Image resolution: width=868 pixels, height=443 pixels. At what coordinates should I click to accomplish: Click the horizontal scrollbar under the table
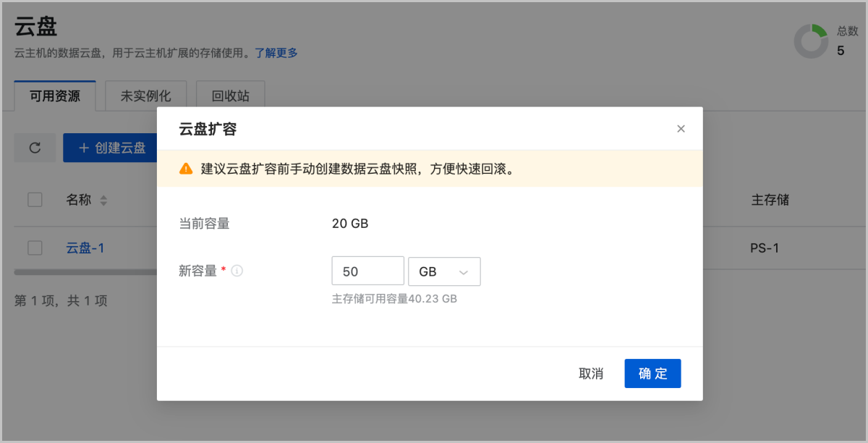tap(85, 272)
